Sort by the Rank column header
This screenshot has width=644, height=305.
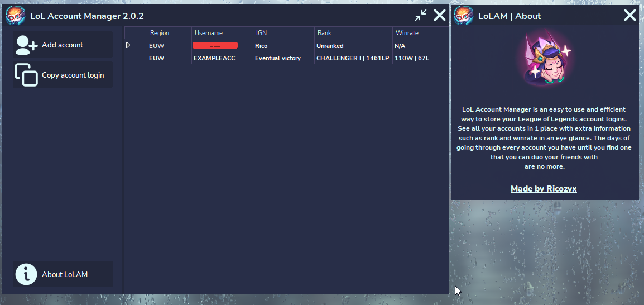point(353,33)
